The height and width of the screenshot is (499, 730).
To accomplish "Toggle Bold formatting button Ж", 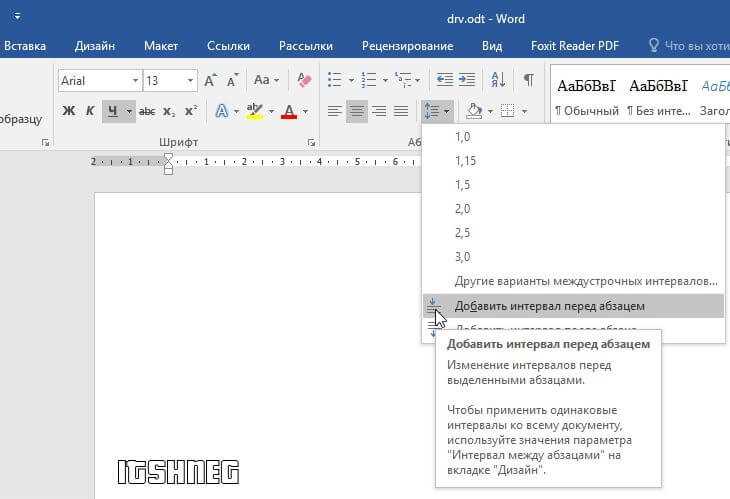I will pyautogui.click(x=69, y=111).
